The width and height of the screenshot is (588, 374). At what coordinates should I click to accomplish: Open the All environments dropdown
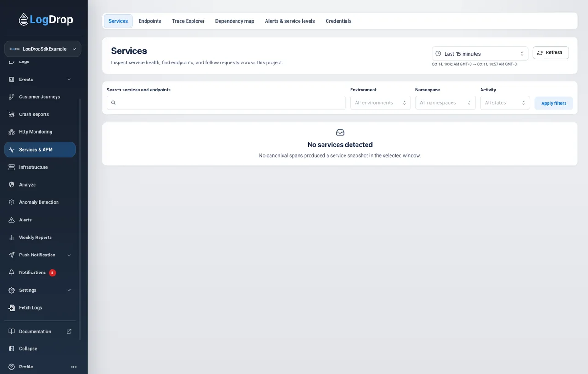[x=380, y=103]
